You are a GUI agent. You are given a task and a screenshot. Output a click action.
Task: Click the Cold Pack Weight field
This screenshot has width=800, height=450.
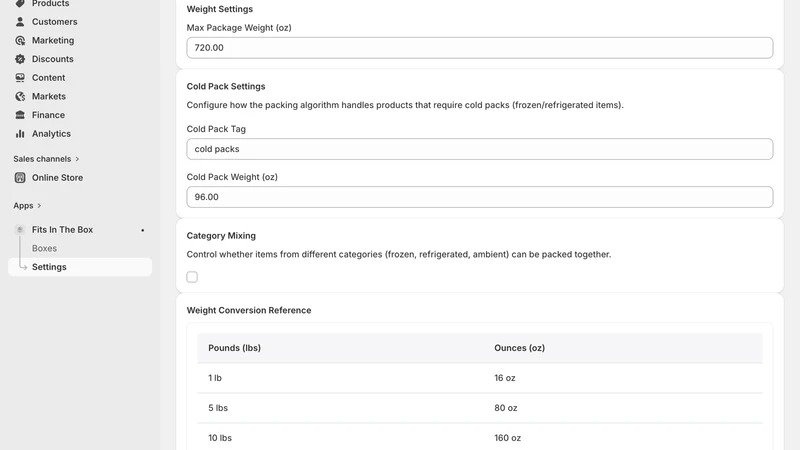coord(480,197)
